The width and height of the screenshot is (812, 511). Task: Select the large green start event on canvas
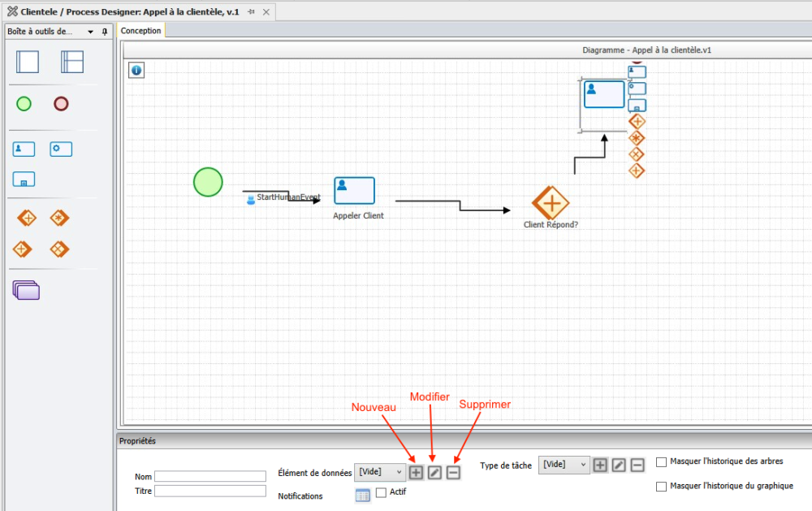click(208, 182)
